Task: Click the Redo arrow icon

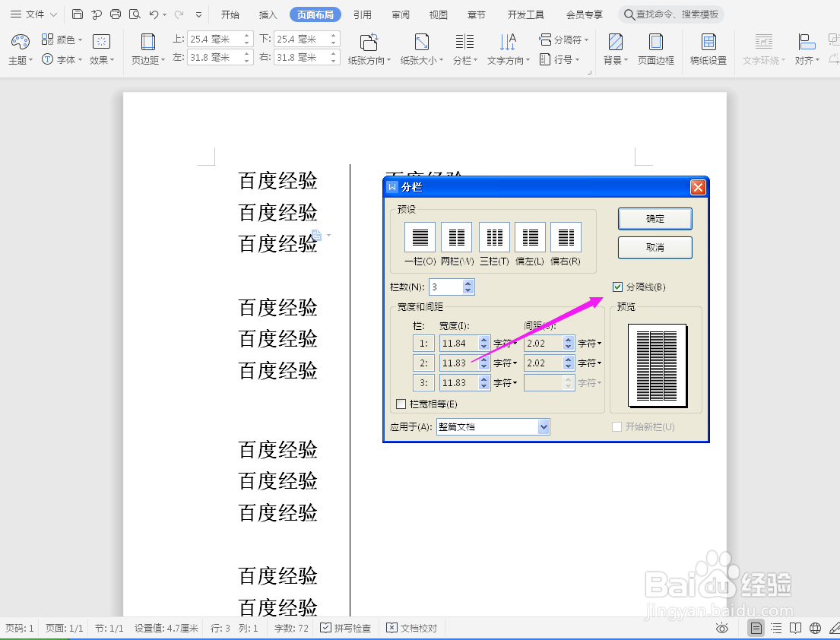Action: point(179,14)
